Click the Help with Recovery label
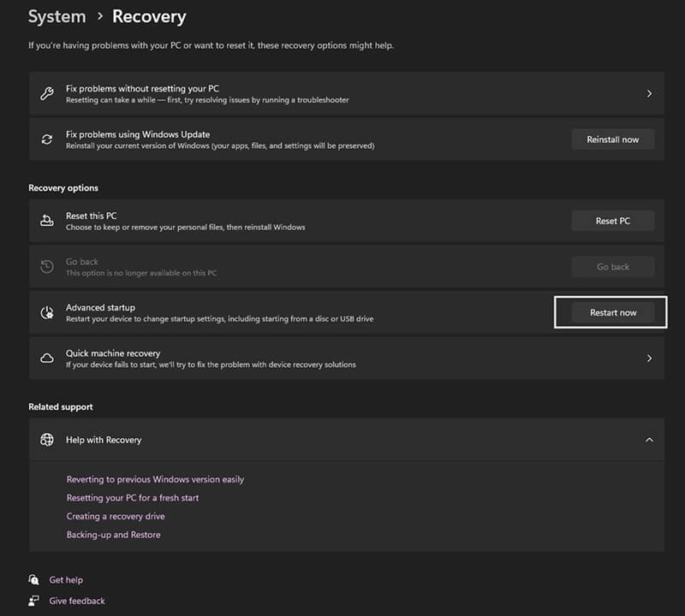 click(x=104, y=440)
